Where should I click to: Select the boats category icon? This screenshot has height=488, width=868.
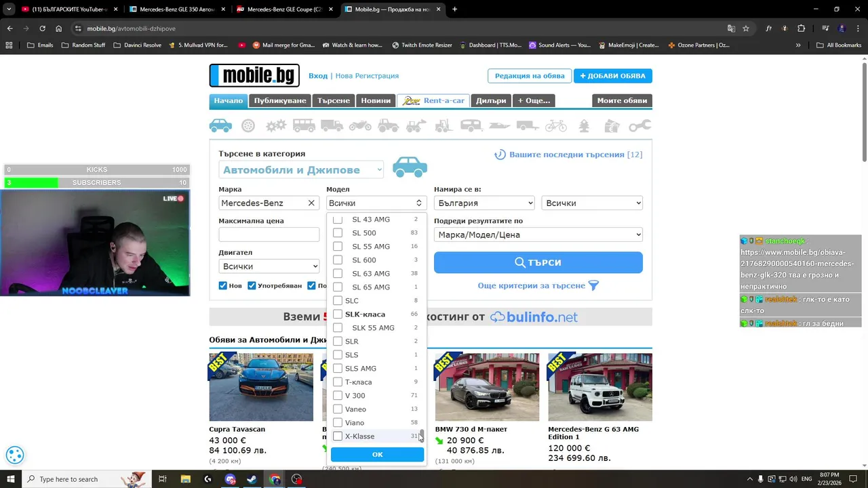[x=499, y=125]
